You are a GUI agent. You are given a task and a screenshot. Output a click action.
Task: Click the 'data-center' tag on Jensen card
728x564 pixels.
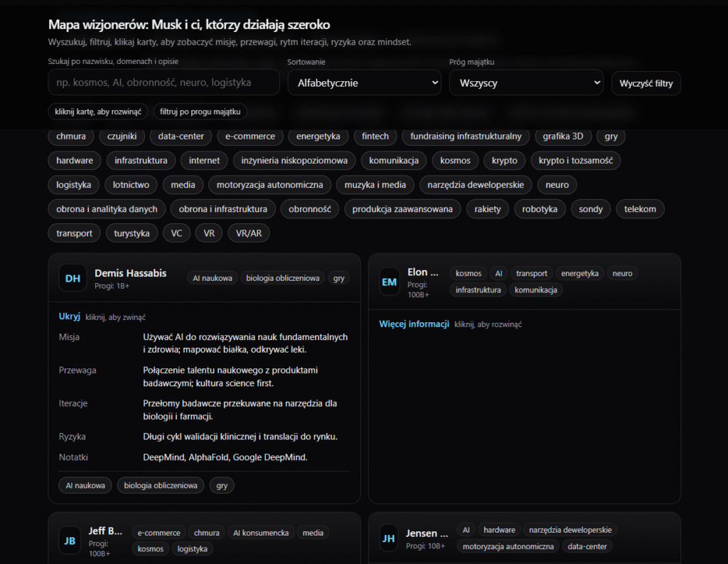pos(587,546)
